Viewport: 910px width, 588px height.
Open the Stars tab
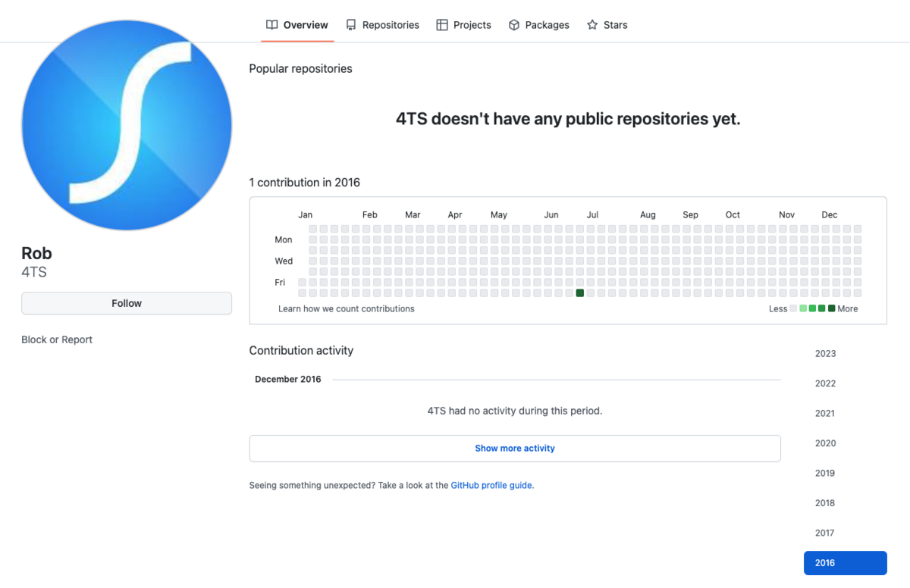(x=614, y=24)
